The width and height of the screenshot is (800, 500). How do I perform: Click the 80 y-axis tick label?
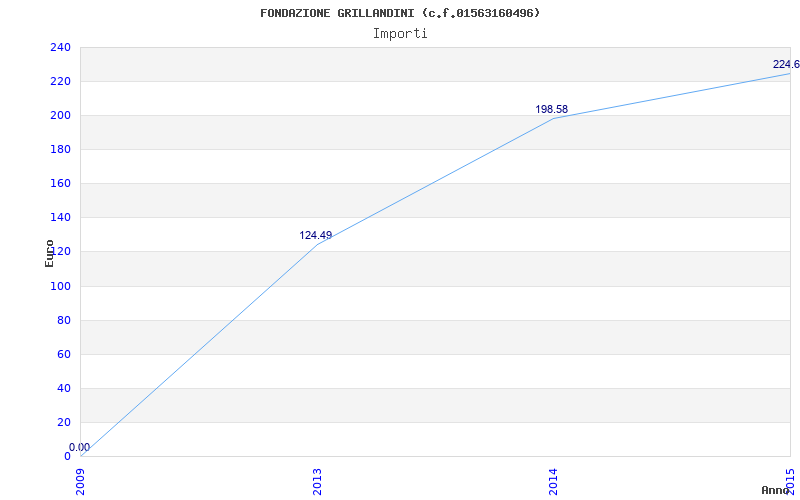[64, 320]
